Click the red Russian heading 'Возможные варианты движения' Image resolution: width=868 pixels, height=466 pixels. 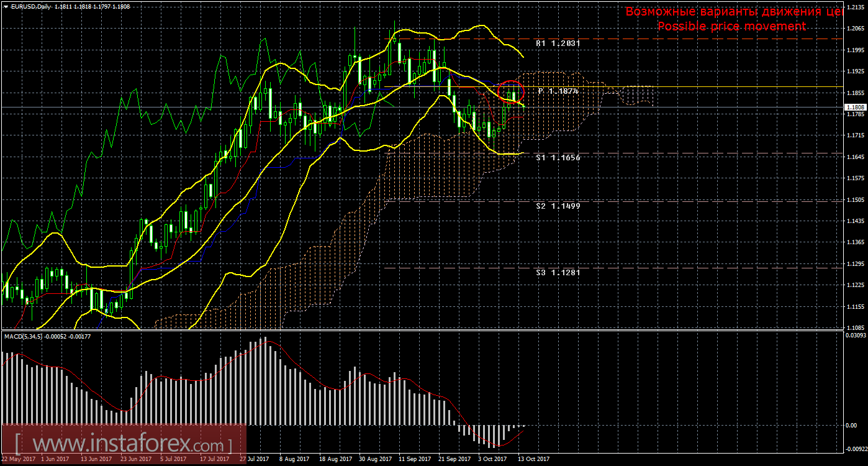(x=733, y=11)
